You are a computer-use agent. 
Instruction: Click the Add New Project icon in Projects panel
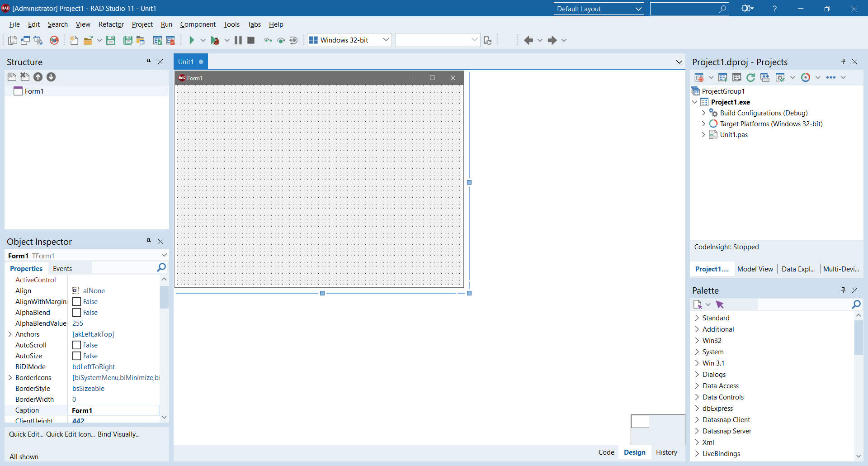point(723,77)
